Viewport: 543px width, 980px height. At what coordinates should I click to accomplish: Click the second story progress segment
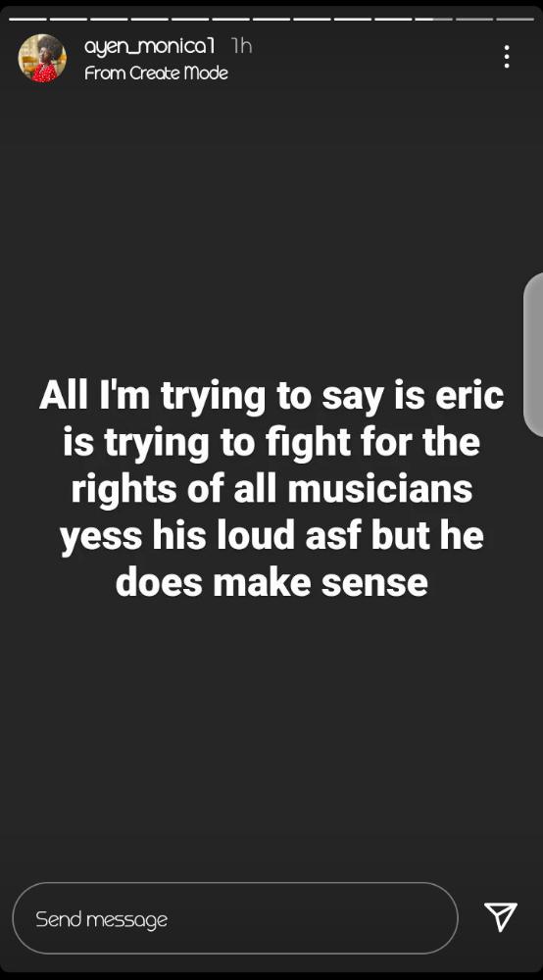(x=69, y=19)
